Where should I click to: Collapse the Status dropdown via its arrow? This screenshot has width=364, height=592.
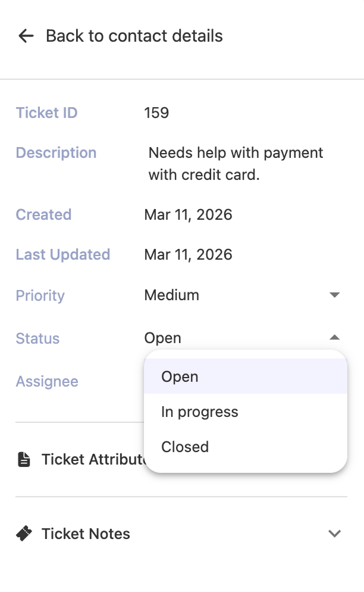click(x=335, y=337)
